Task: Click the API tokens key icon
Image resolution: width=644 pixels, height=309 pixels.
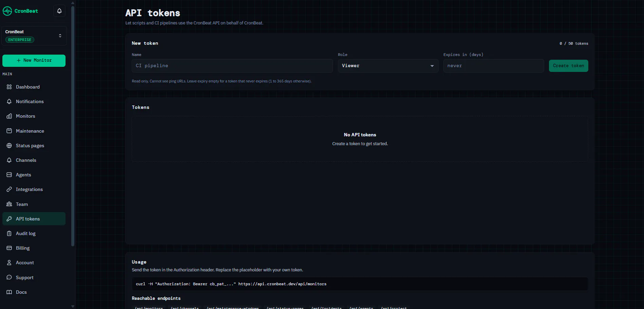Action: click(9, 219)
